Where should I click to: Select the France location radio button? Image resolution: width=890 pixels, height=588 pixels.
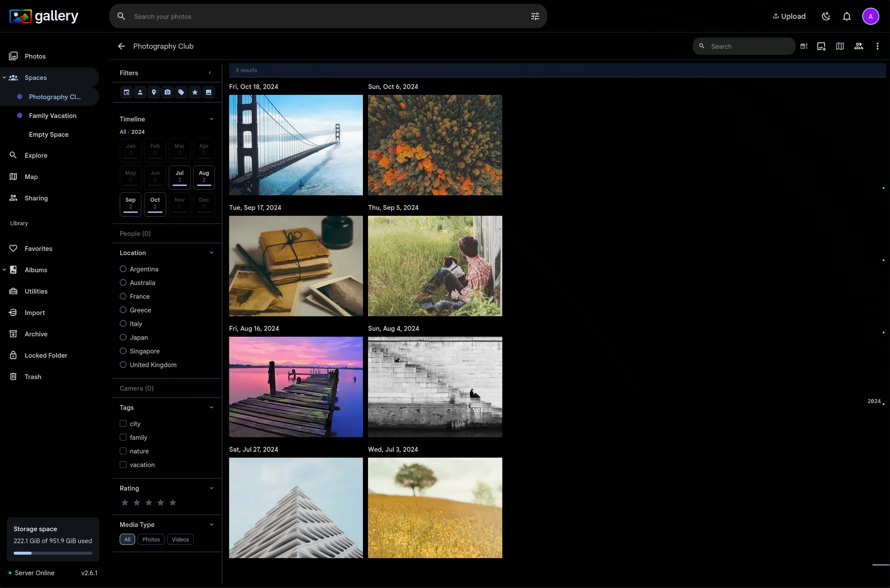coord(123,296)
